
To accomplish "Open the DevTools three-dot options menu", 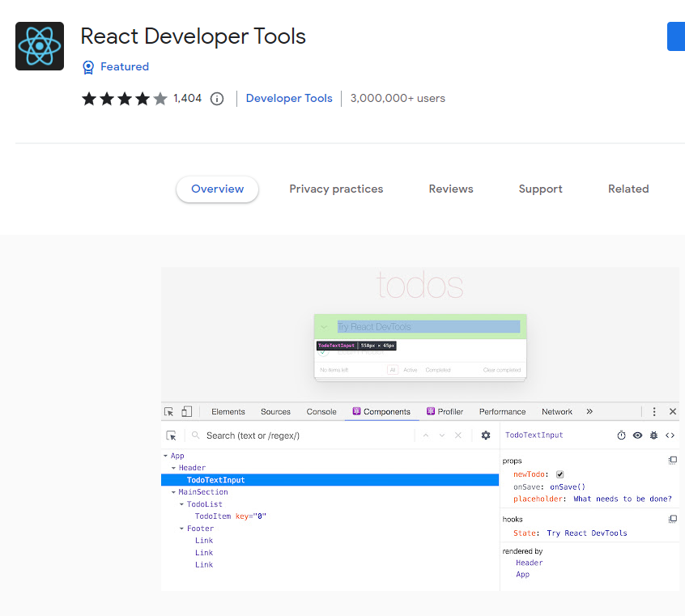I will pyautogui.click(x=654, y=411).
